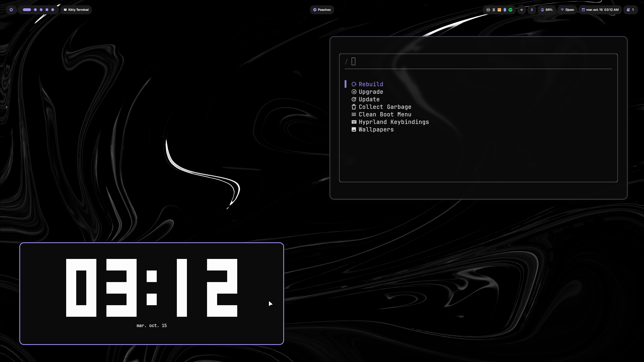Viewport: 644px width, 362px height.
Task: Switch to the third workspace dot
Action: click(x=41, y=10)
